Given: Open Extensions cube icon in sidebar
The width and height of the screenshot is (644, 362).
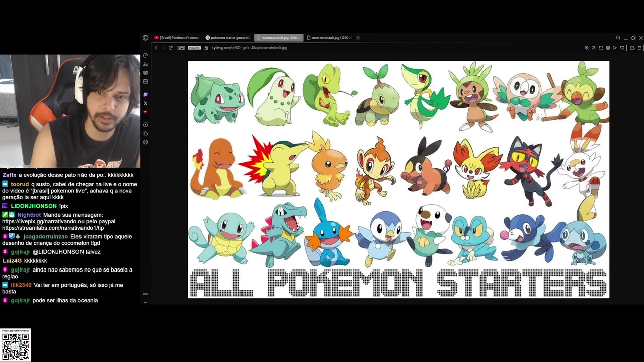Looking at the screenshot, I should (x=145, y=133).
